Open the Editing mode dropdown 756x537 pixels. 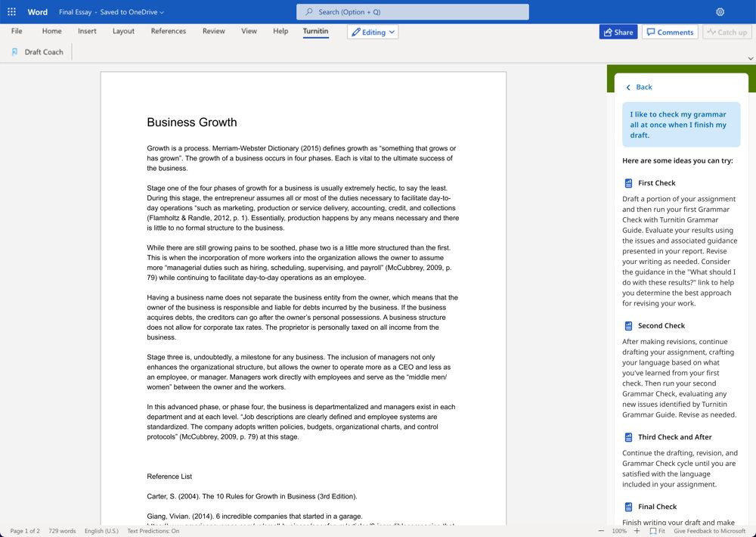tap(373, 32)
